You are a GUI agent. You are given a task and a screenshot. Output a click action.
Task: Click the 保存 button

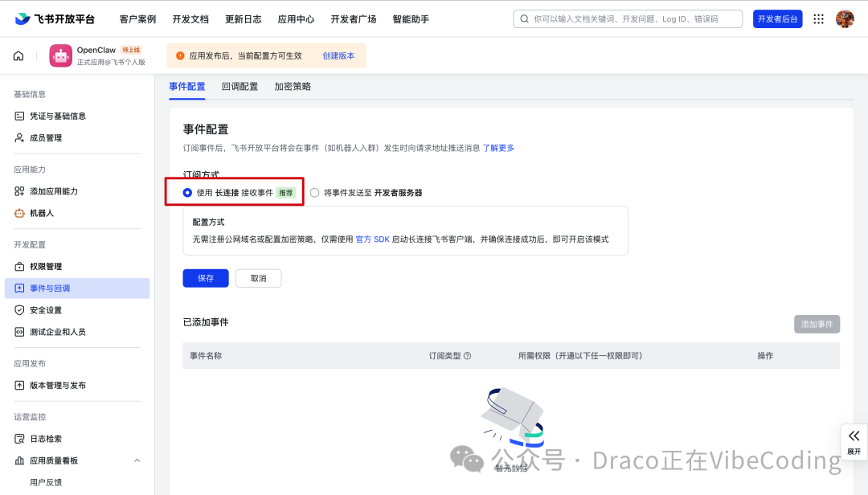click(x=205, y=277)
